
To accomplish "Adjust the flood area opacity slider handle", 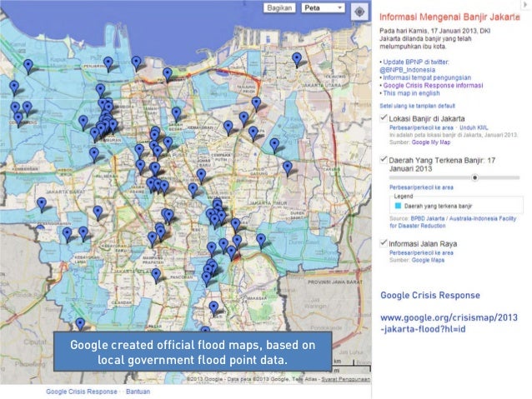I will [474, 177].
